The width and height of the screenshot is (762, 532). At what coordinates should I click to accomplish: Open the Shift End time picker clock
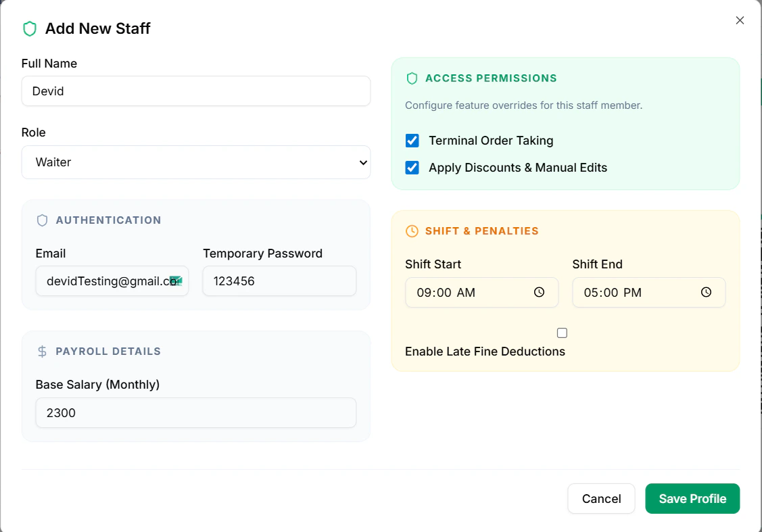point(706,293)
